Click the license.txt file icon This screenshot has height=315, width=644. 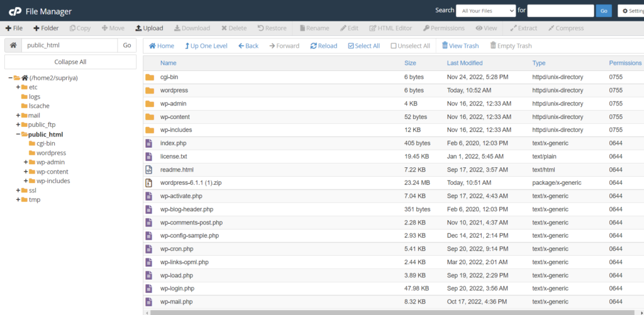[148, 157]
